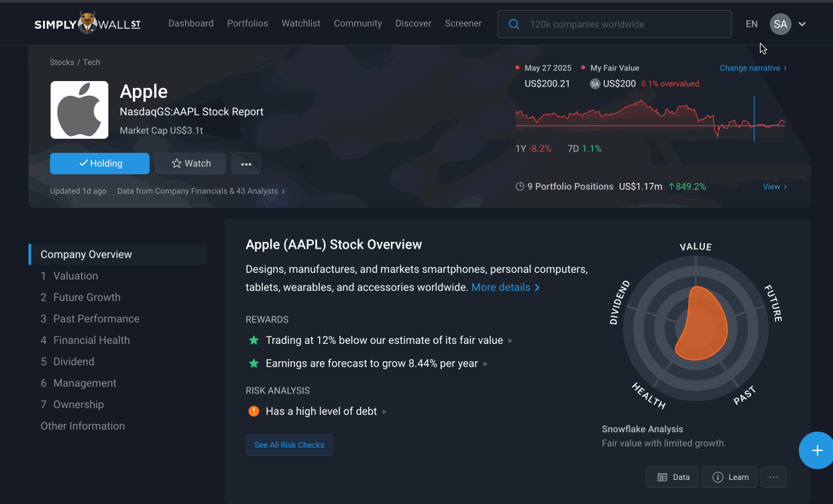This screenshot has height=504, width=833.
Task: Click the orange snowflake chart shape
Action: [x=701, y=323]
